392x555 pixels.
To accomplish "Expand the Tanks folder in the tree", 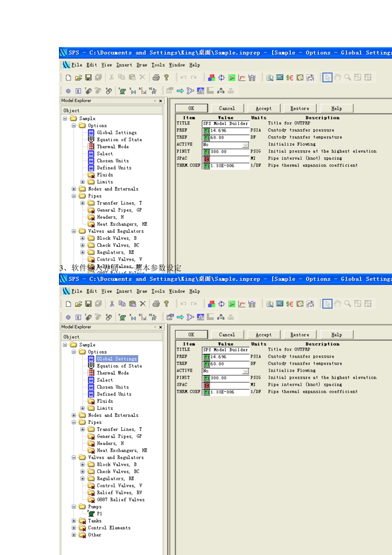I will [x=74, y=521].
